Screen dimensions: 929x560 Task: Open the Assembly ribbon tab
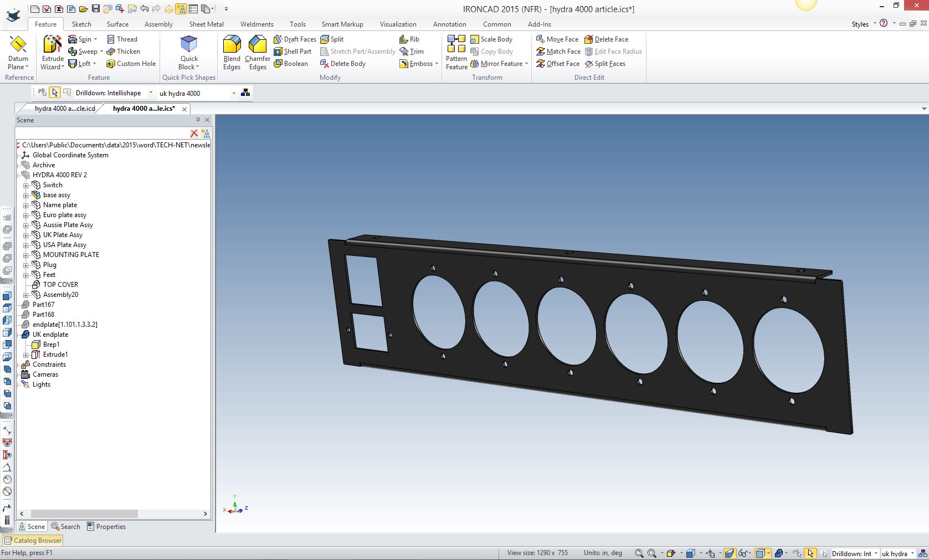pyautogui.click(x=158, y=24)
